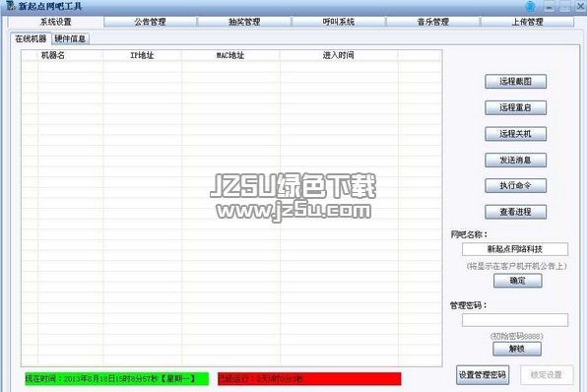
Task: Sort by the 进入时间 column header
Action: pyautogui.click(x=339, y=55)
